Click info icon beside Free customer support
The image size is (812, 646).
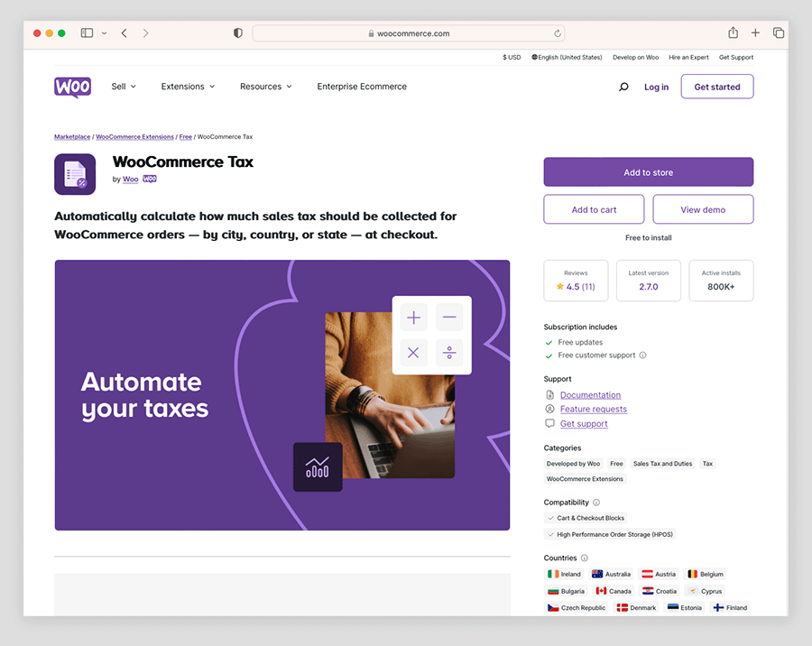(642, 355)
